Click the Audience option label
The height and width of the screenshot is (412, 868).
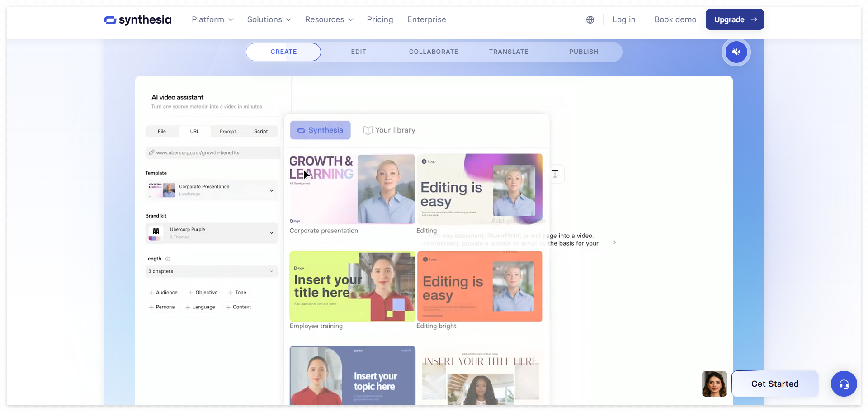[x=167, y=293]
